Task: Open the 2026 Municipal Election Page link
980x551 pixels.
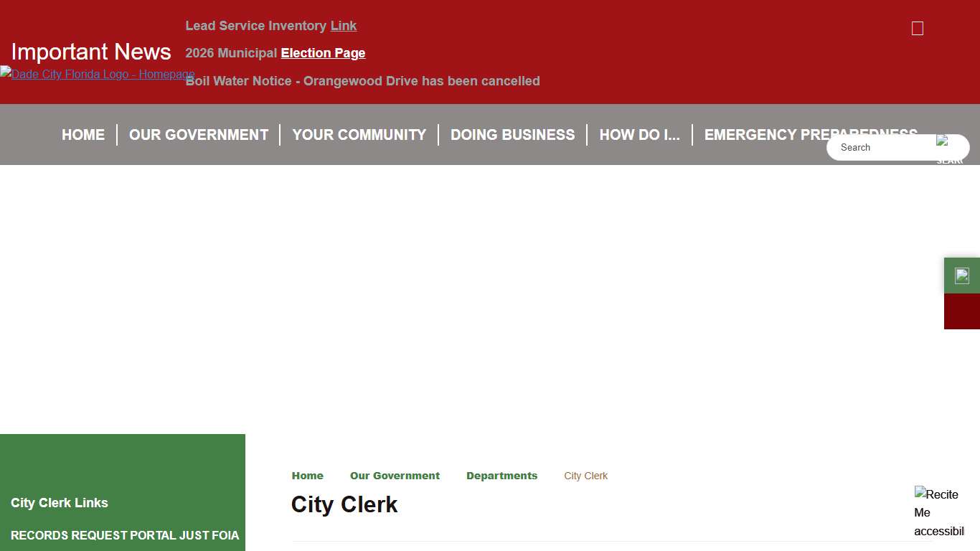Action: click(323, 53)
